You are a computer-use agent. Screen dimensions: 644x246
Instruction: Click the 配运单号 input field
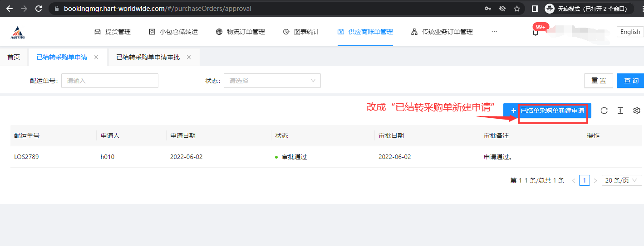(x=110, y=81)
